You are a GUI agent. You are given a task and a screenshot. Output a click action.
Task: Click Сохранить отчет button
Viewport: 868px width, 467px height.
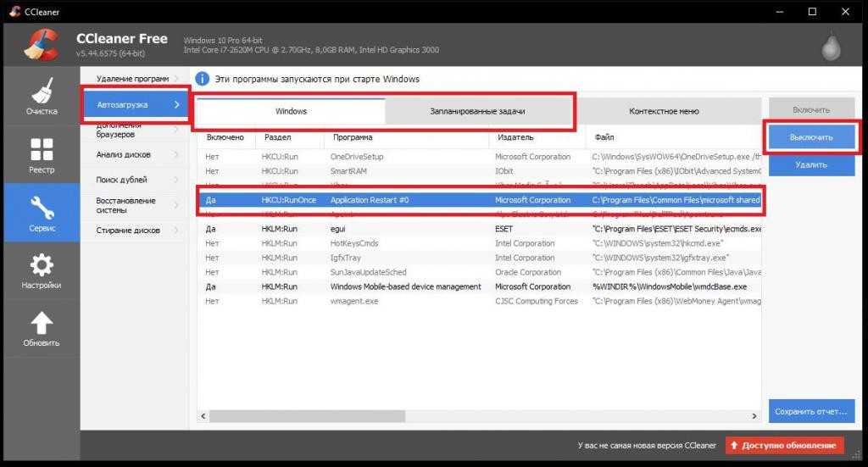[x=810, y=412]
